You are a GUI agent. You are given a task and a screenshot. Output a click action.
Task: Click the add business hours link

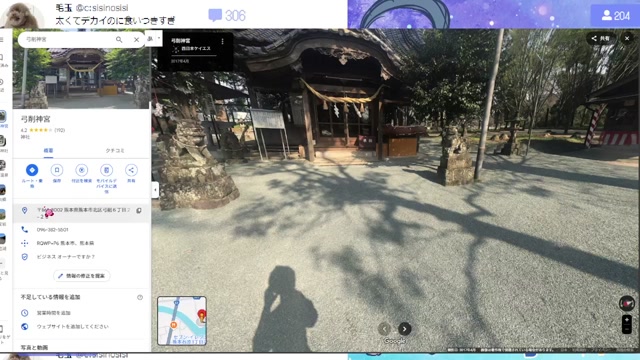pyautogui.click(x=53, y=313)
